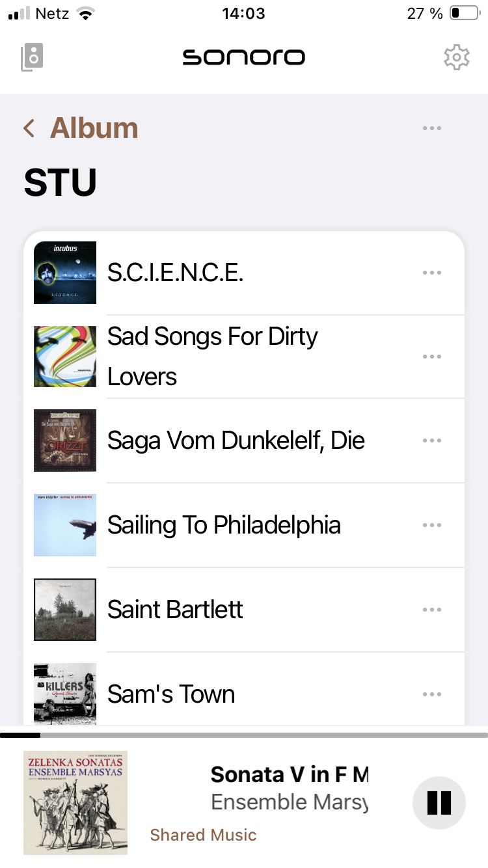488x868 pixels.
Task: Open the Saint Bartlett album
Action: (x=176, y=610)
